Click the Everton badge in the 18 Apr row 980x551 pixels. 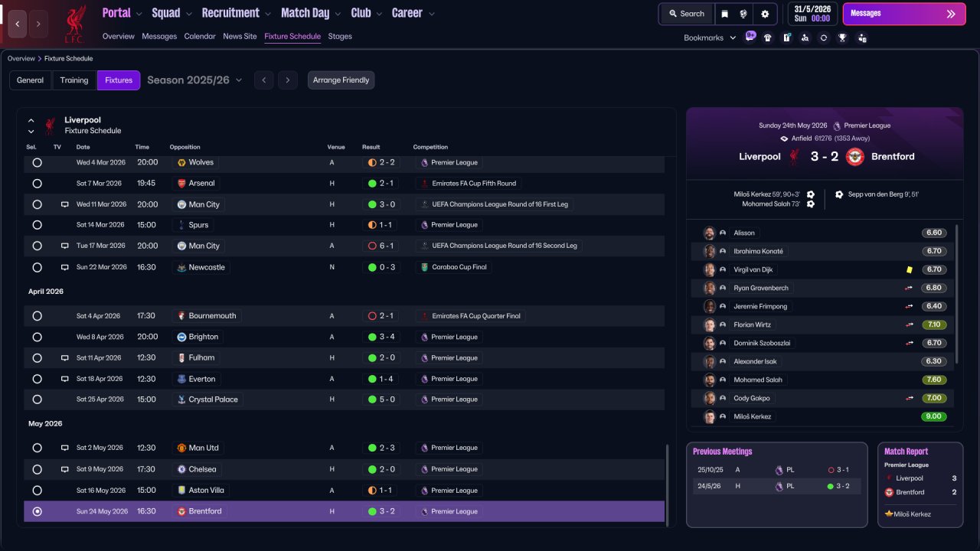[x=181, y=379]
